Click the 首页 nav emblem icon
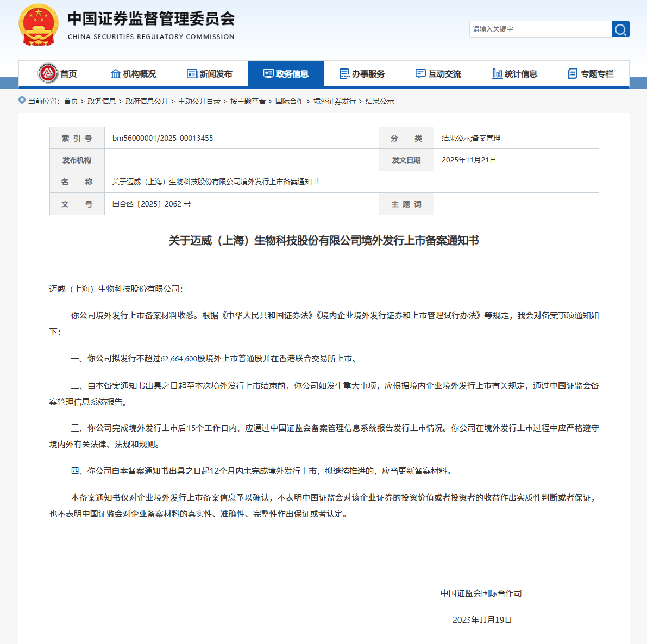The height and width of the screenshot is (644, 647). [x=48, y=73]
